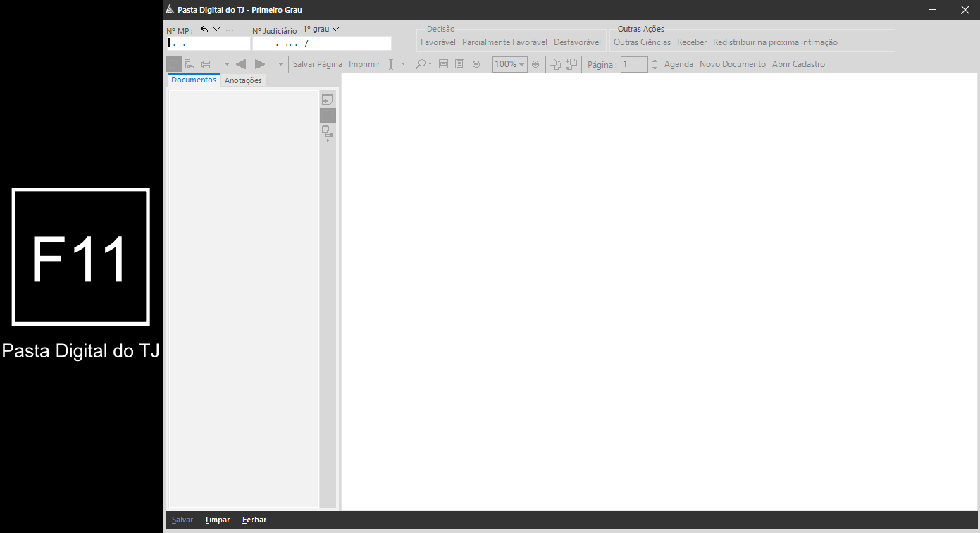The image size is (980, 533).
Task: Click the zoom in plus icon
Action: [535, 64]
